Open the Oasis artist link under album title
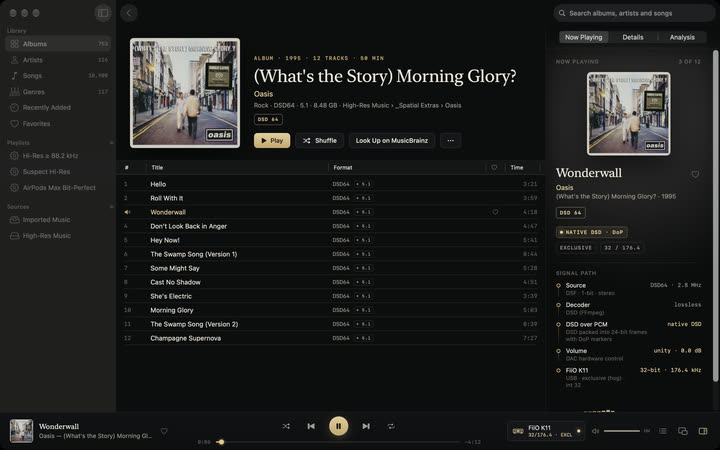The height and width of the screenshot is (450, 720). click(x=264, y=94)
